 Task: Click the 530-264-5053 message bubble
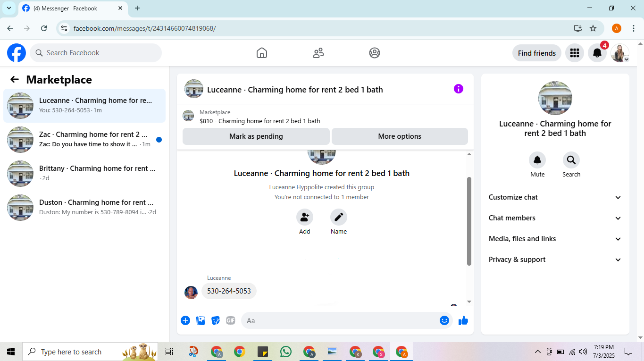pyautogui.click(x=229, y=291)
